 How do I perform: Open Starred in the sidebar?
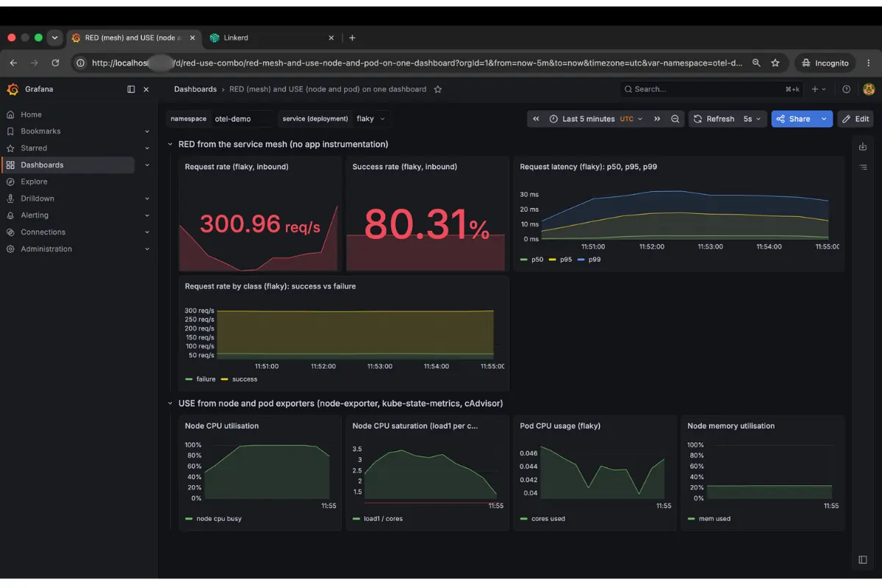[x=34, y=148]
